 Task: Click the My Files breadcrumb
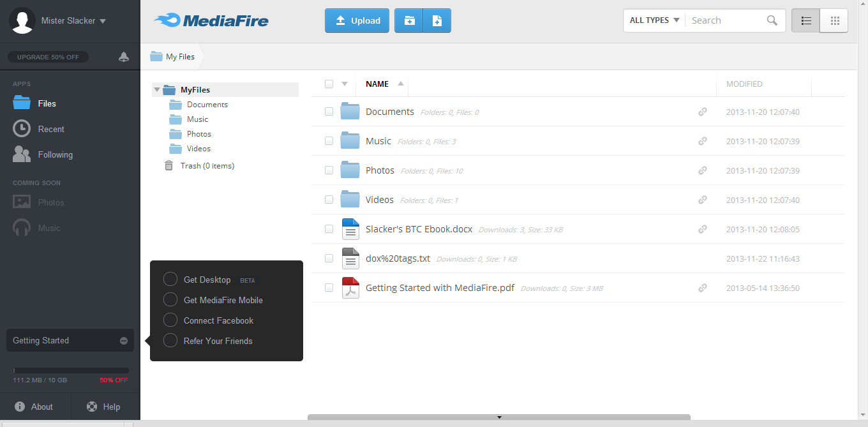tap(172, 57)
